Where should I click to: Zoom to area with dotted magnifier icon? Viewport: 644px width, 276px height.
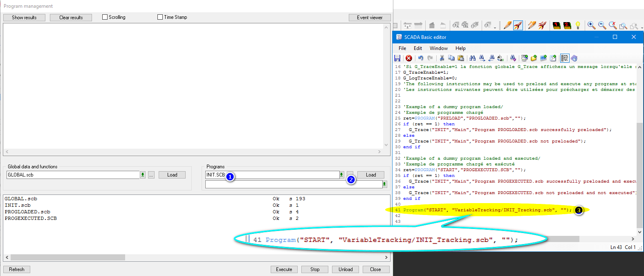[x=623, y=26]
